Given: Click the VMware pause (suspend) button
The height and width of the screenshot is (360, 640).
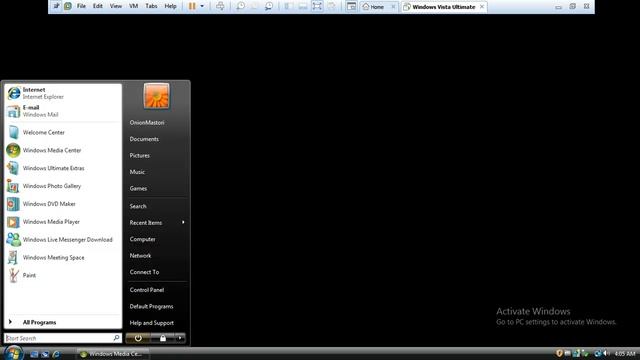Looking at the screenshot, I should (x=192, y=6).
